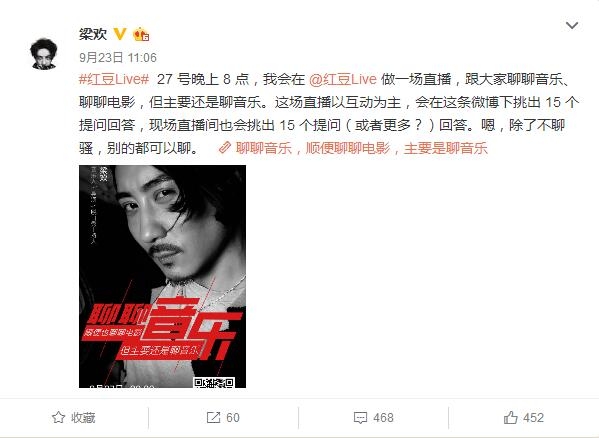Click the 收藏 label
The width and height of the screenshot is (599, 438).
tap(83, 417)
